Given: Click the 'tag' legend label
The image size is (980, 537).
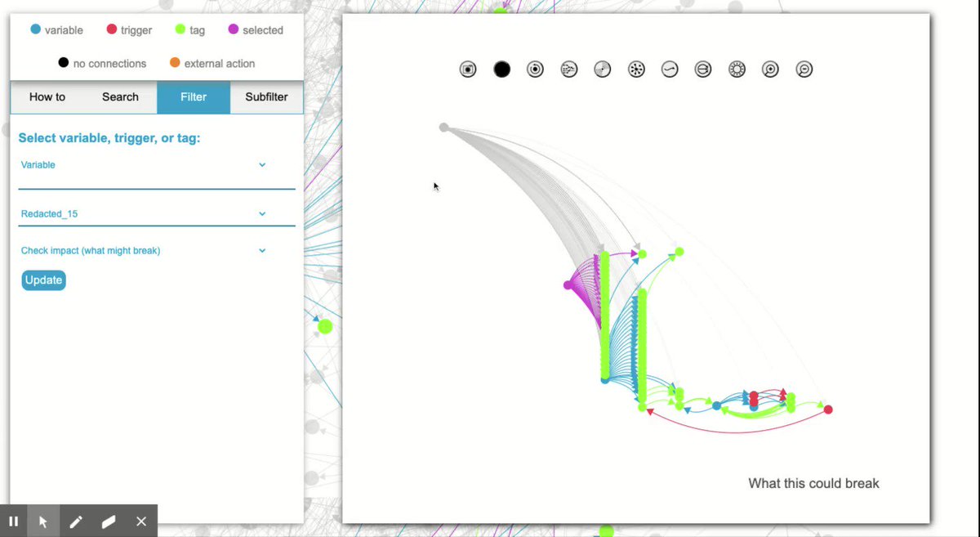Looking at the screenshot, I should click(197, 30).
